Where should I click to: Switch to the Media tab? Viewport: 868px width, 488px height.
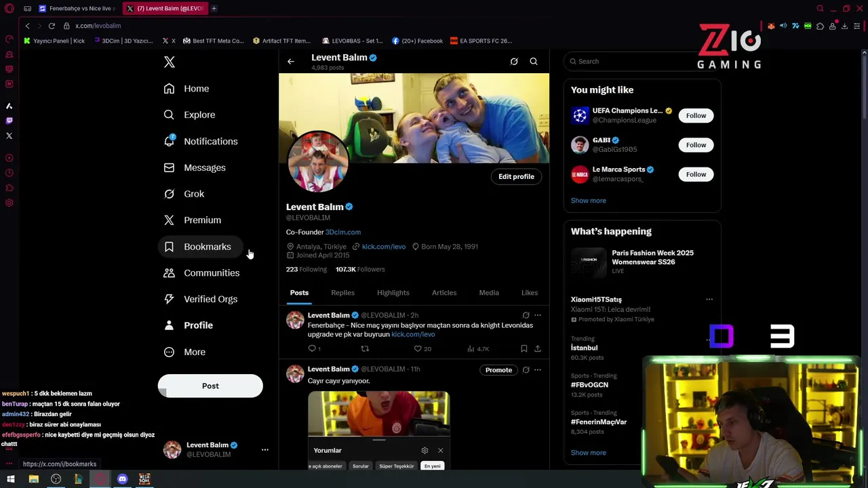point(489,293)
